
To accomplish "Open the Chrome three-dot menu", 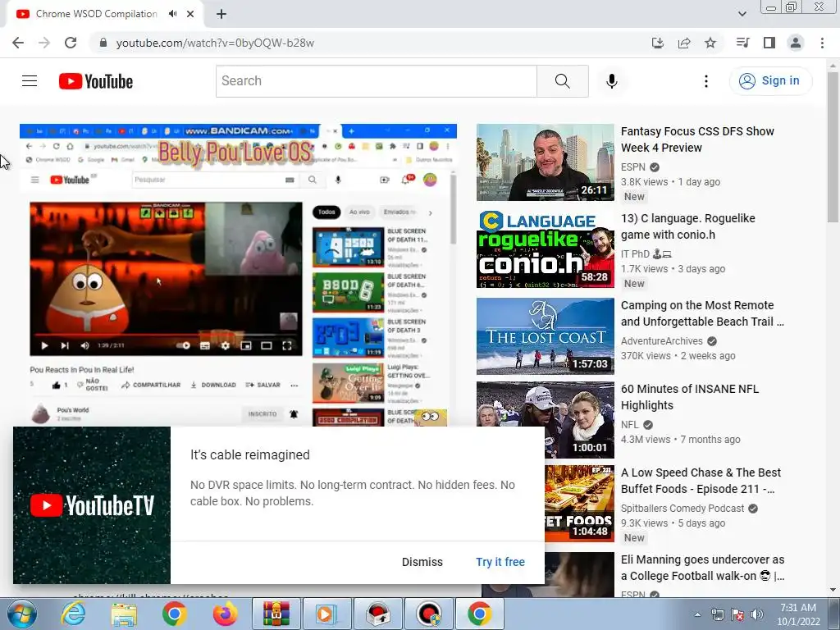I will (822, 43).
